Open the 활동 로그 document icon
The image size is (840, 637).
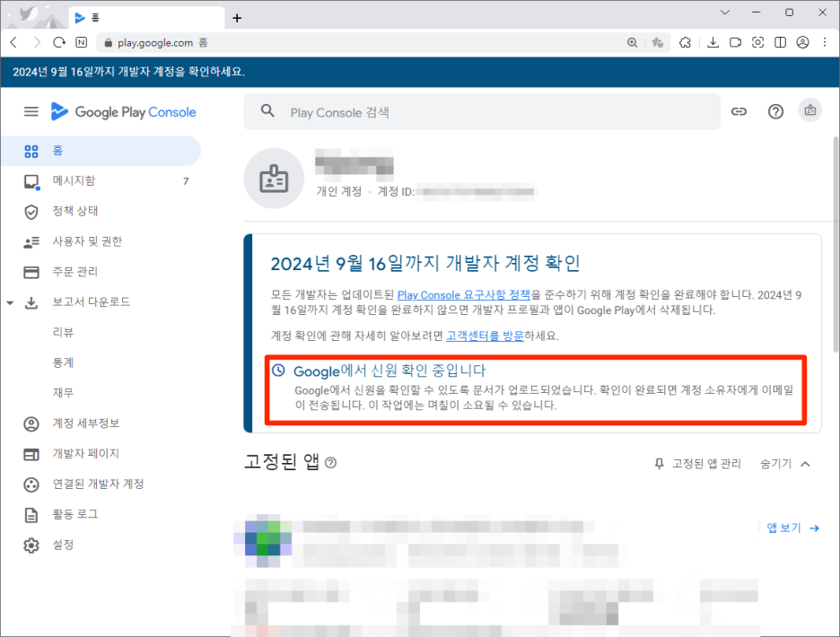(x=31, y=515)
